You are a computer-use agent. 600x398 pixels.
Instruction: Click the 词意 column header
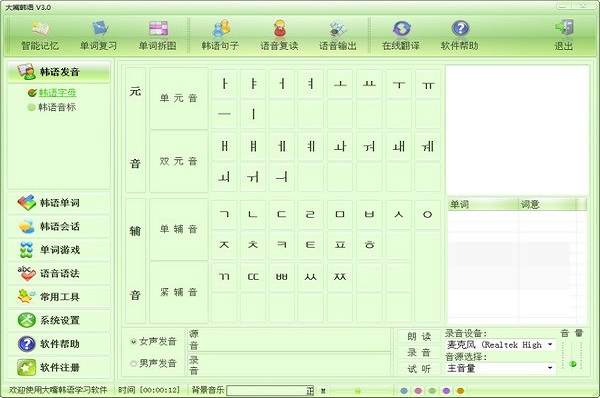547,204
